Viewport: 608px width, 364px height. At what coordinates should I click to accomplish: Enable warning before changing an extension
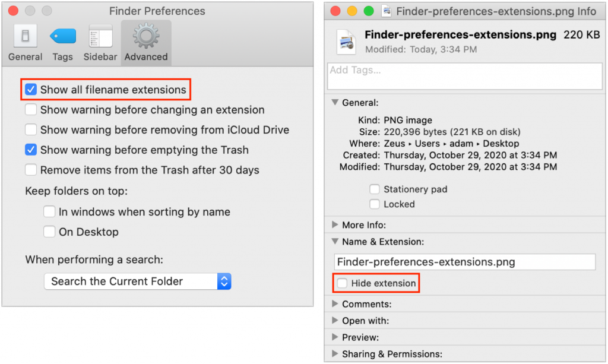[x=31, y=110]
